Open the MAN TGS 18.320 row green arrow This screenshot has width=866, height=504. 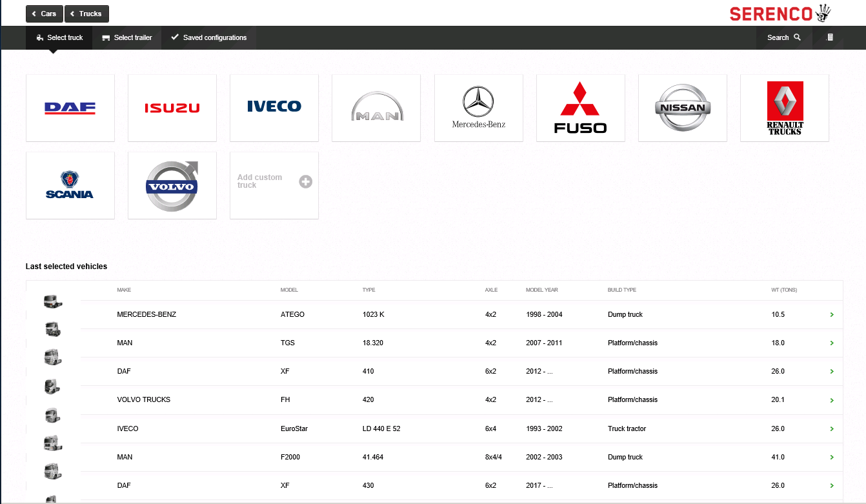[x=832, y=343]
